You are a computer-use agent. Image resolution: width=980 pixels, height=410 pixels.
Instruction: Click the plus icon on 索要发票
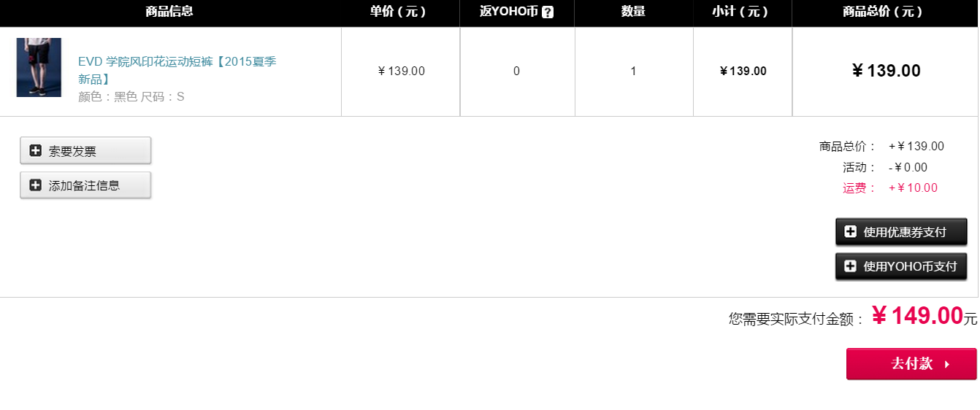click(x=35, y=151)
